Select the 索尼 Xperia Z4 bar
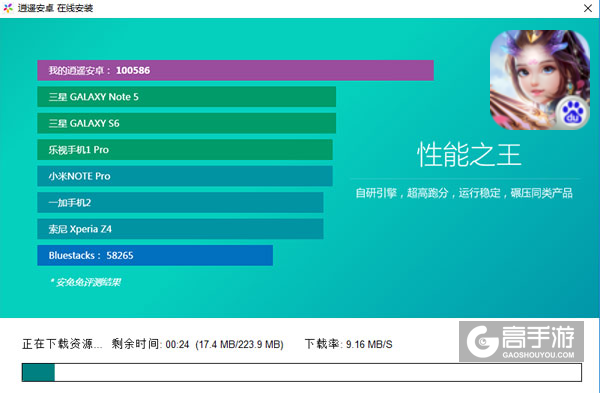 coord(180,229)
